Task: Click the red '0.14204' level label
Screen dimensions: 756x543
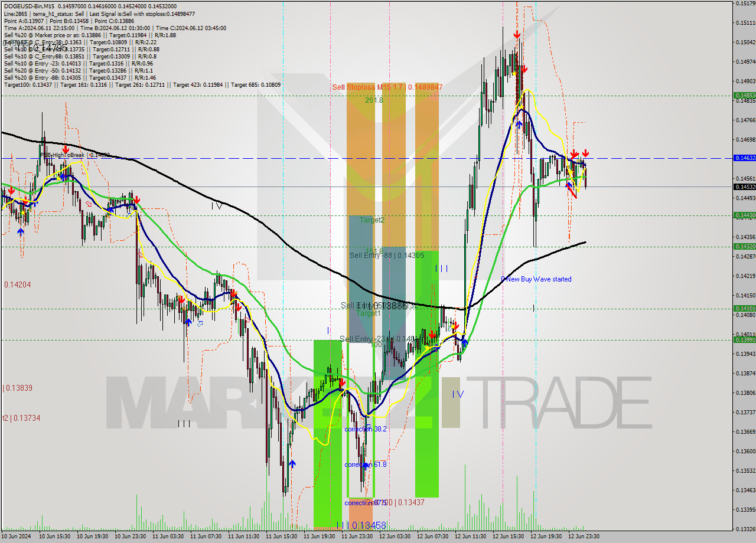Action: click(x=17, y=284)
